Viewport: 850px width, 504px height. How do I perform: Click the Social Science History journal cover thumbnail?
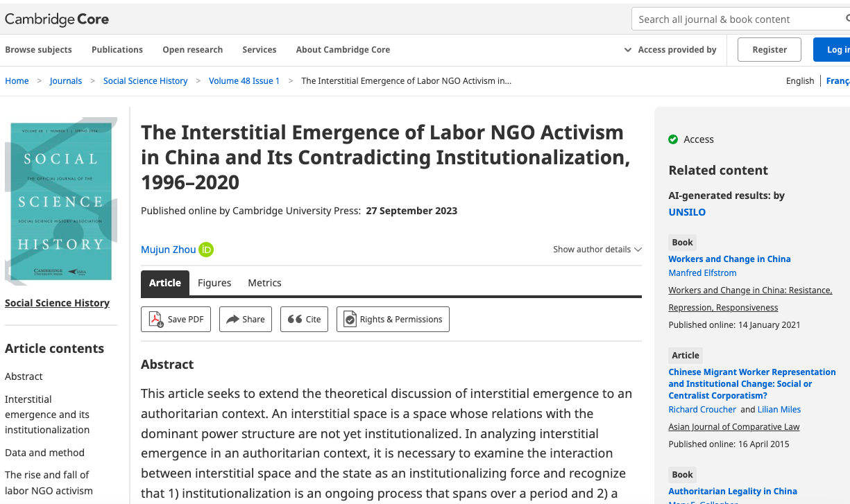point(61,200)
